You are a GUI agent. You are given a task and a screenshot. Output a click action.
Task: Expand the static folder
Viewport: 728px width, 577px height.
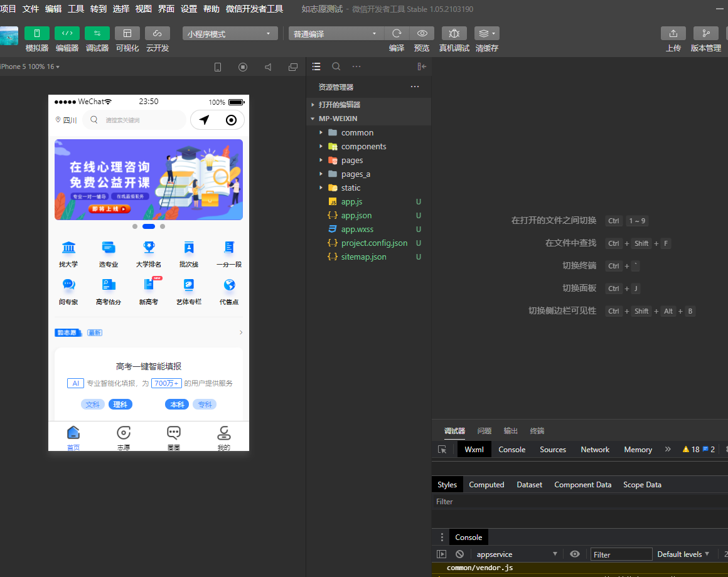click(x=368, y=188)
